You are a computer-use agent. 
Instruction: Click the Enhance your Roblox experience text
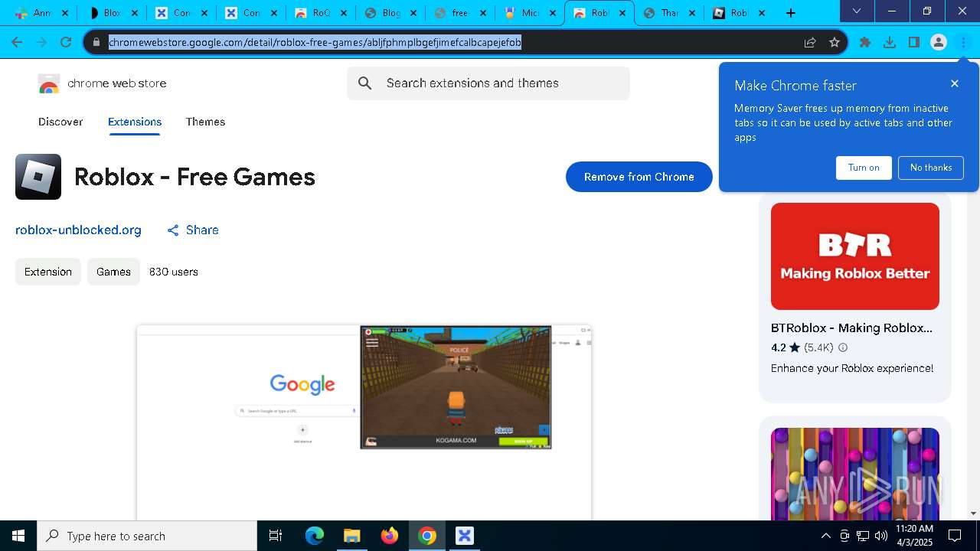point(852,368)
